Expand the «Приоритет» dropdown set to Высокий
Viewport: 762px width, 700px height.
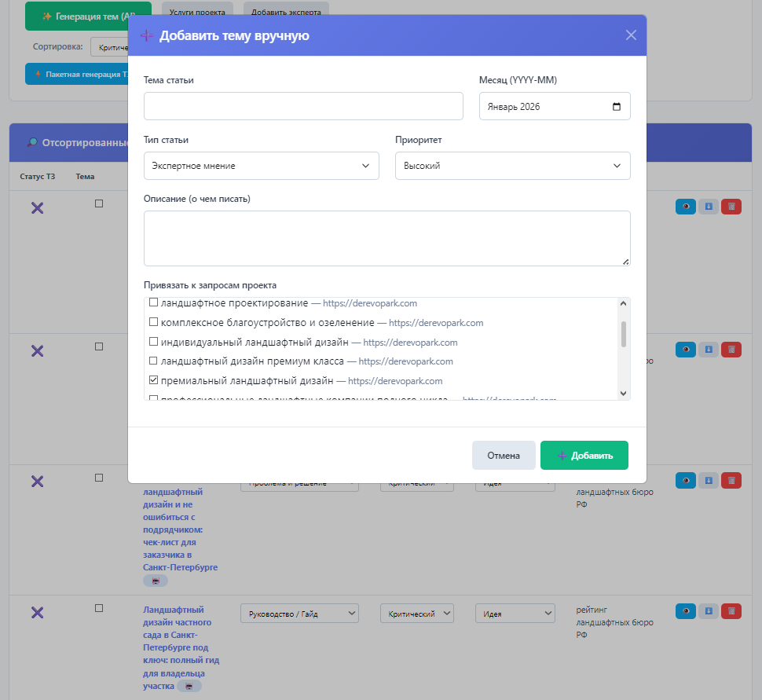(x=513, y=166)
